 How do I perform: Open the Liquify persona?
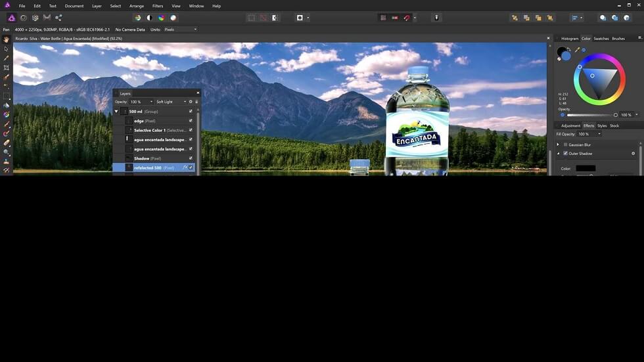[x=24, y=18]
